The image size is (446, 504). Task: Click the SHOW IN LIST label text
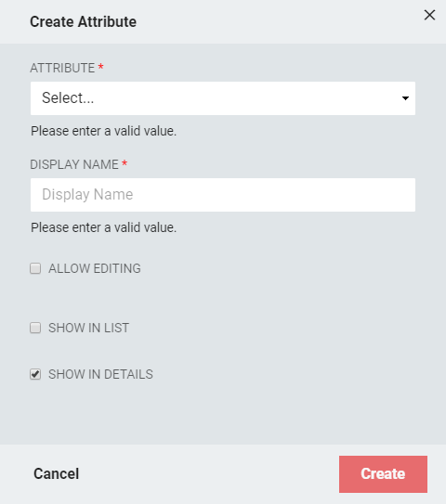[89, 328]
